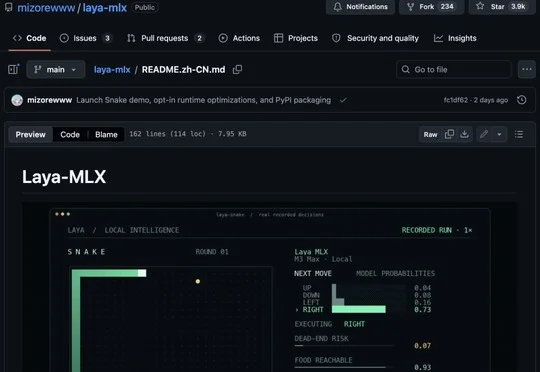Open the Projects tab
The image size is (540, 372).
point(296,38)
